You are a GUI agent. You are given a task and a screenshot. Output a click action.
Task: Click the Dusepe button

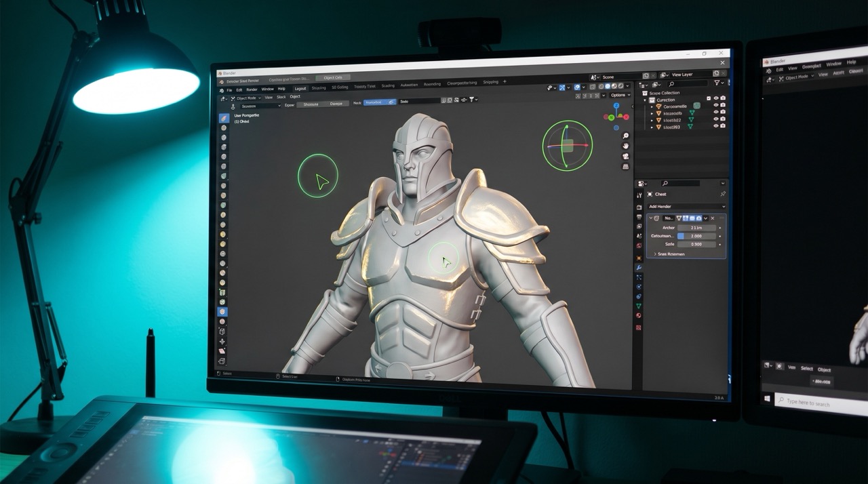[336, 104]
